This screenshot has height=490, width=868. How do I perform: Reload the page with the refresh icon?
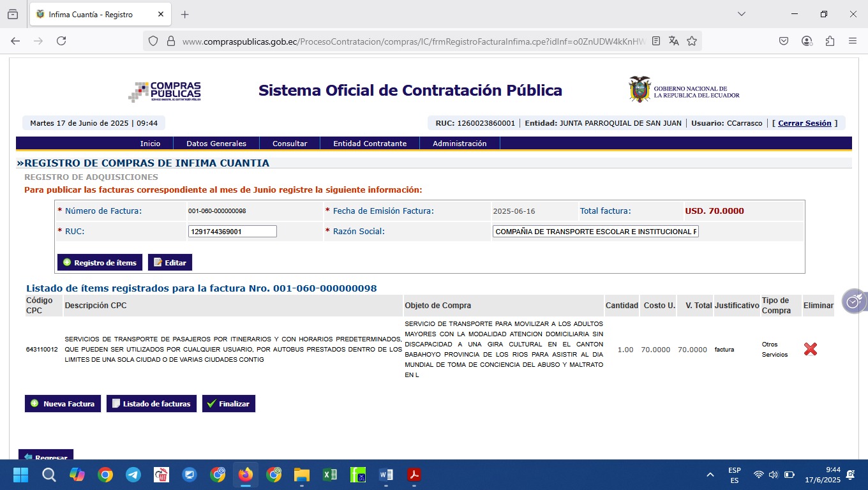pyautogui.click(x=61, y=41)
